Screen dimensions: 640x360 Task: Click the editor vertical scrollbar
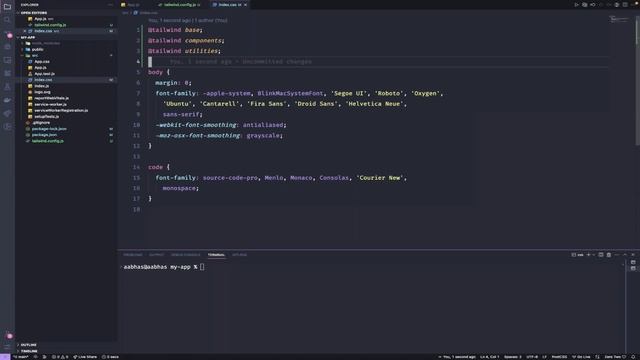(x=637, y=80)
